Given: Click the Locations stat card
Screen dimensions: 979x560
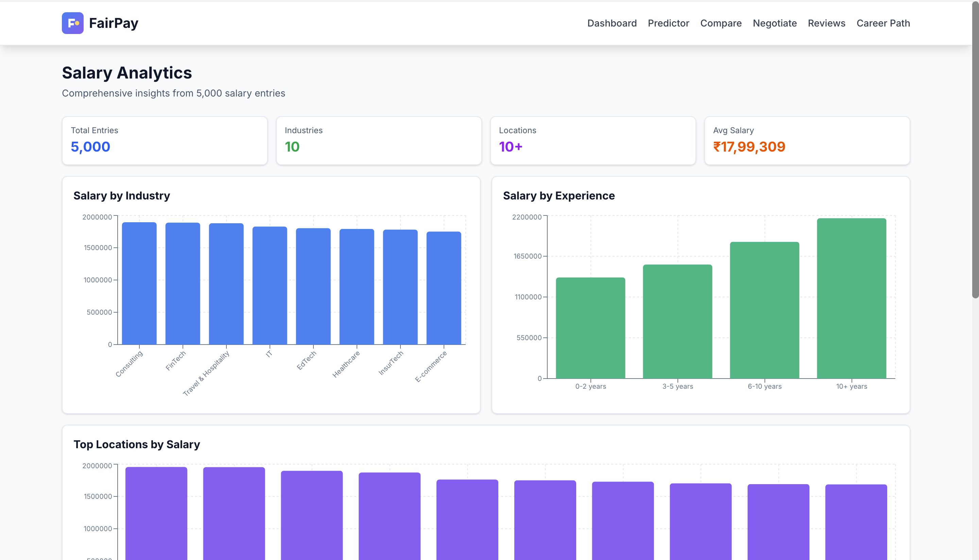Looking at the screenshot, I should pyautogui.click(x=593, y=140).
